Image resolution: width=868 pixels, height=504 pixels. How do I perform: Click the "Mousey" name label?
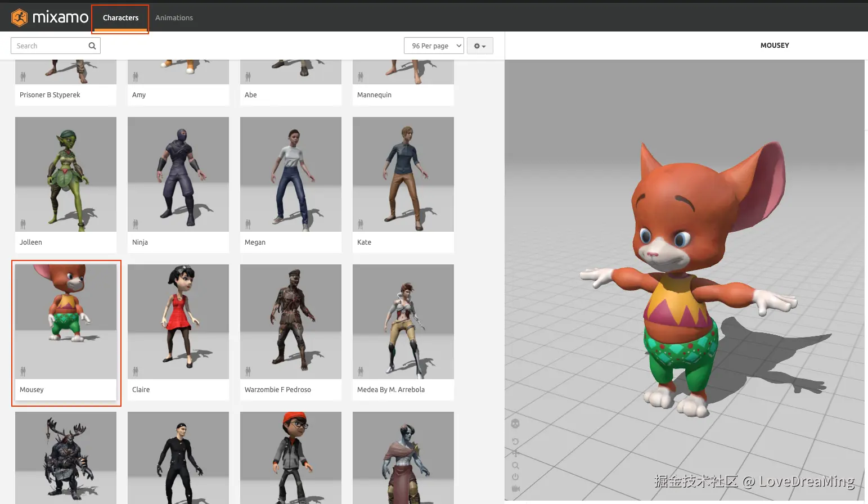[x=32, y=390]
